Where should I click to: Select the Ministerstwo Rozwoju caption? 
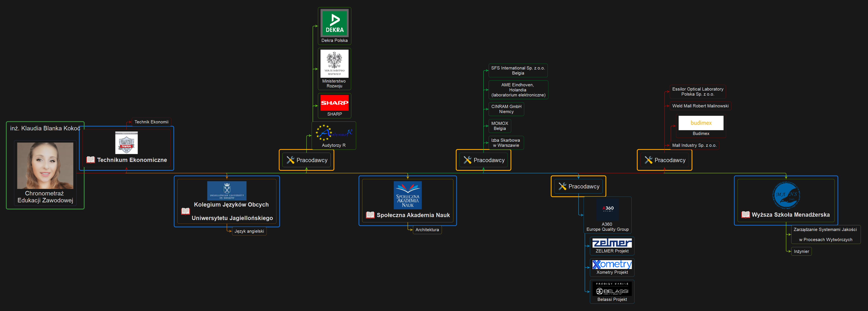coord(334,83)
